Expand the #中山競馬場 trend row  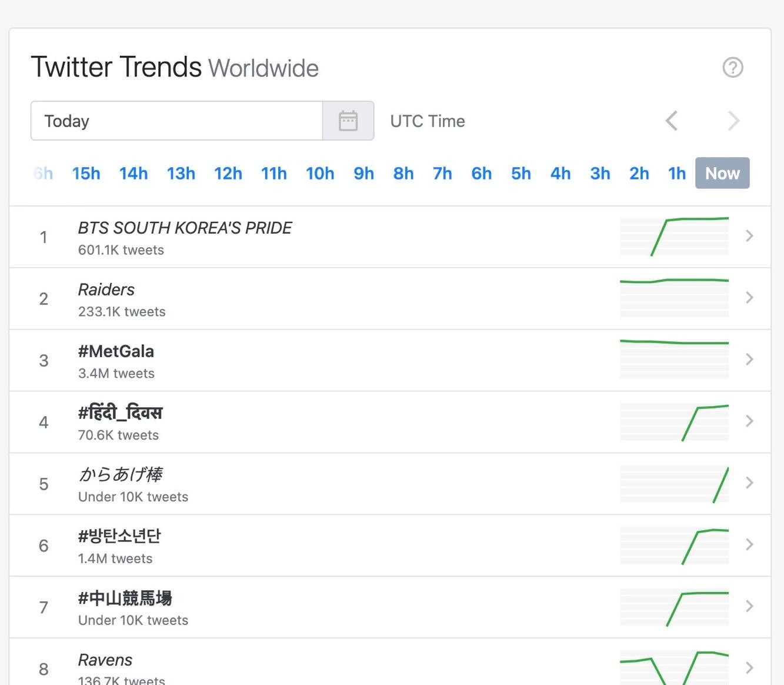pyautogui.click(x=749, y=607)
